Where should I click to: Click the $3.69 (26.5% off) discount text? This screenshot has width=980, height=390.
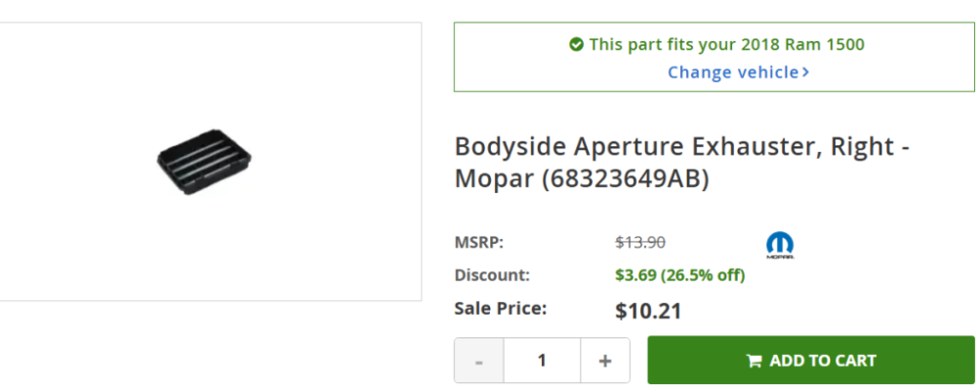(680, 275)
